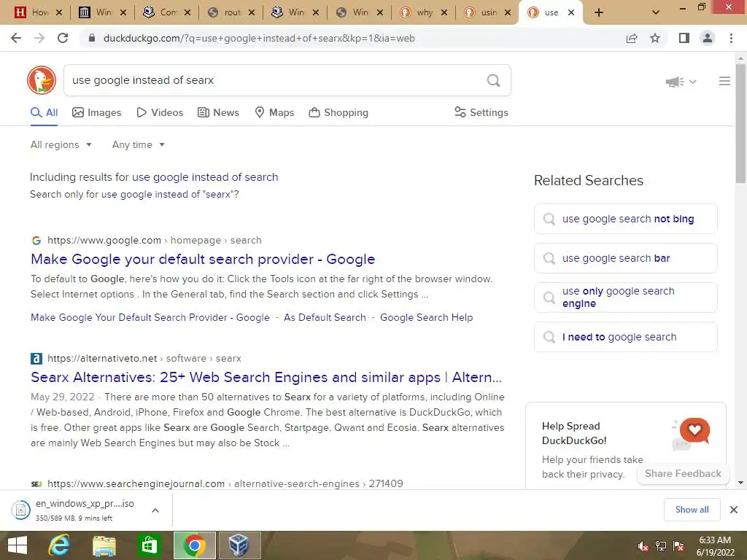Open the searchenginejournal.com result URL
This screenshot has width=747, height=560.
coord(225,484)
